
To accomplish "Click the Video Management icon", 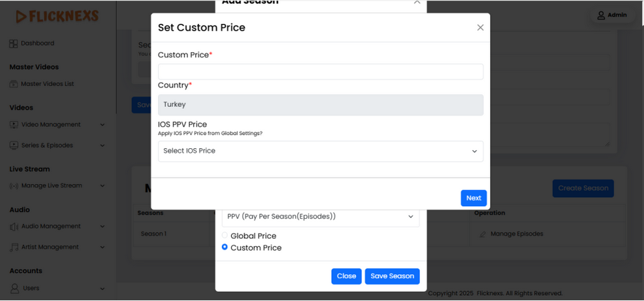I will point(13,125).
